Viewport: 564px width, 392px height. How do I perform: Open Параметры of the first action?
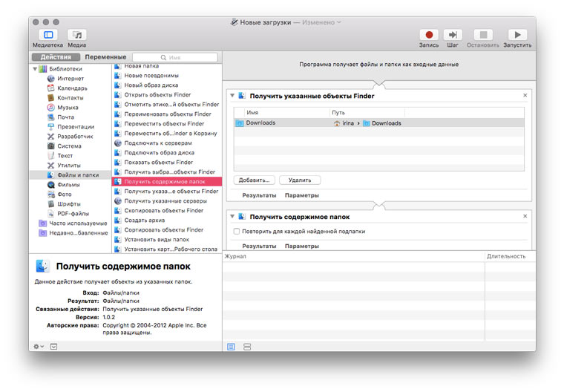(x=302, y=195)
